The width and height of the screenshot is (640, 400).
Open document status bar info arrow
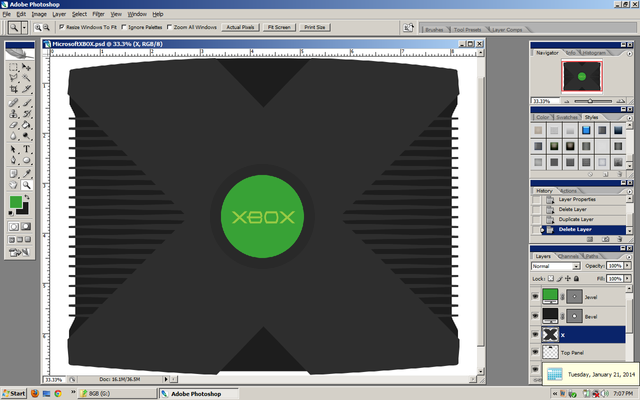[x=166, y=379]
